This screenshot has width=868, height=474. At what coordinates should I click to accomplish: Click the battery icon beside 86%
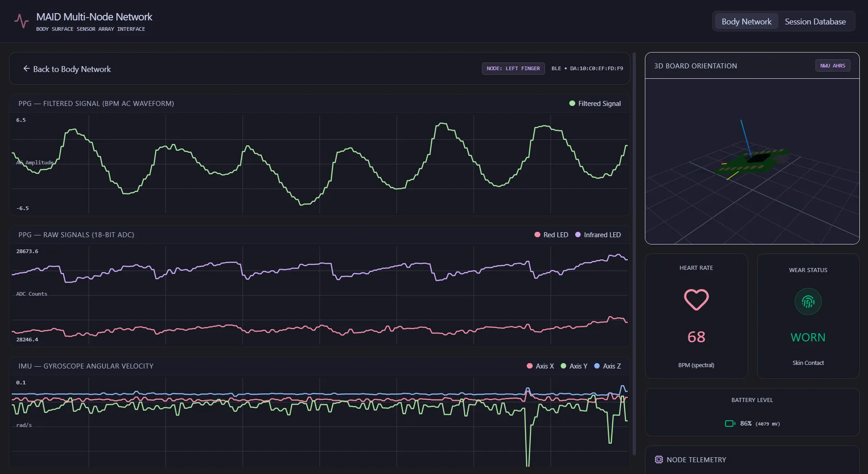tap(730, 424)
